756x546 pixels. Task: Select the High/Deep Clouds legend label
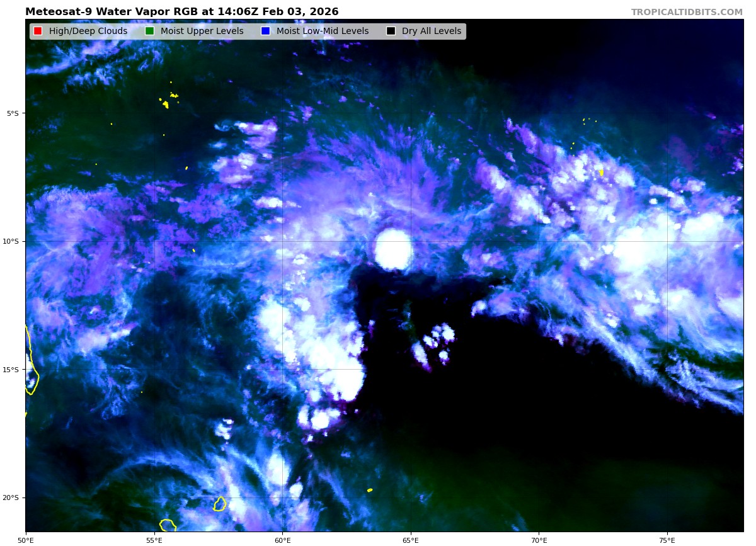88,31
